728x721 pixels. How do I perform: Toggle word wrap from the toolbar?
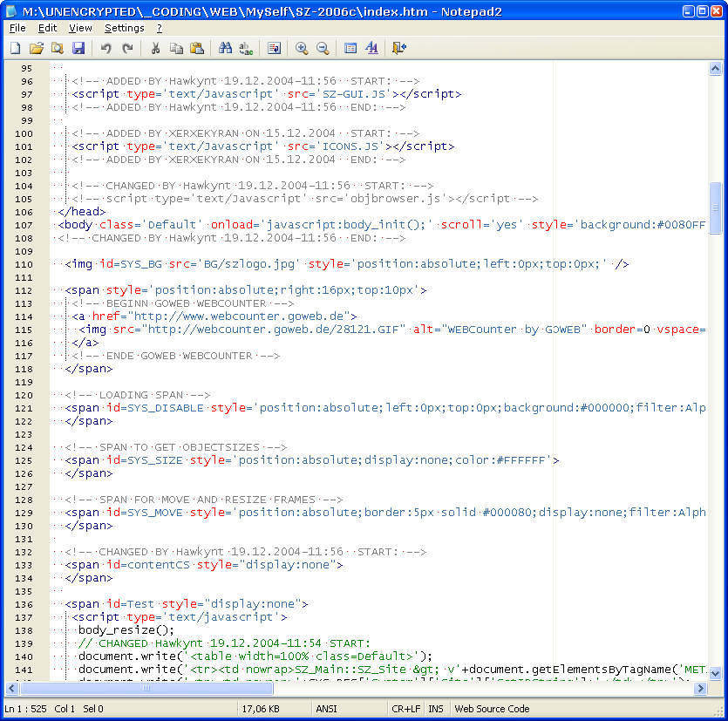[x=274, y=48]
